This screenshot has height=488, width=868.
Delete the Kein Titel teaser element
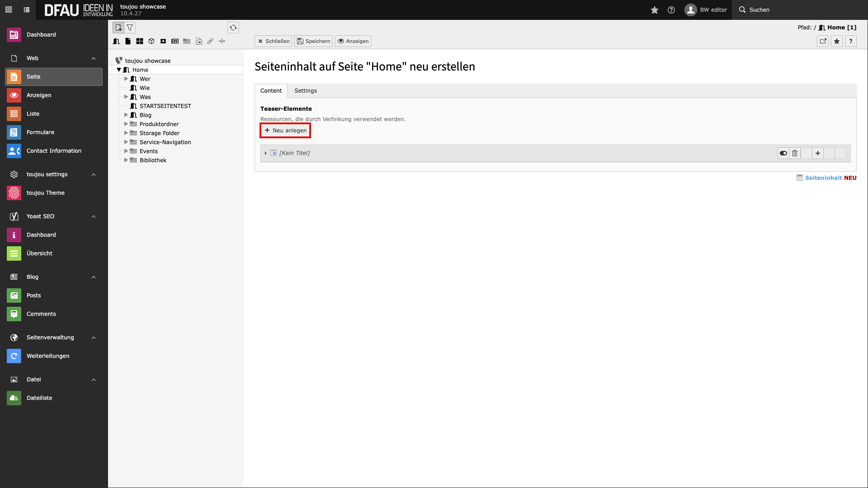pyautogui.click(x=795, y=153)
